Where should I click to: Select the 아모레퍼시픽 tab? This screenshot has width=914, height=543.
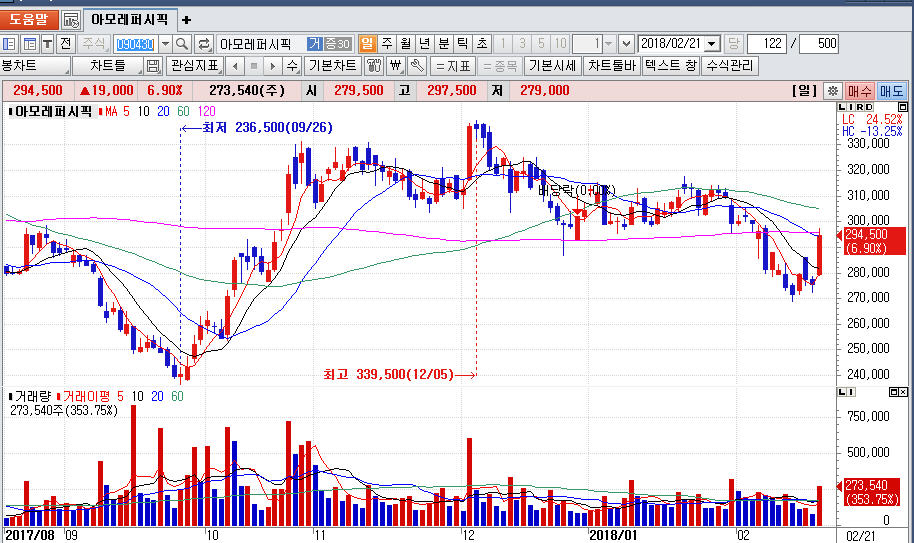pos(130,19)
